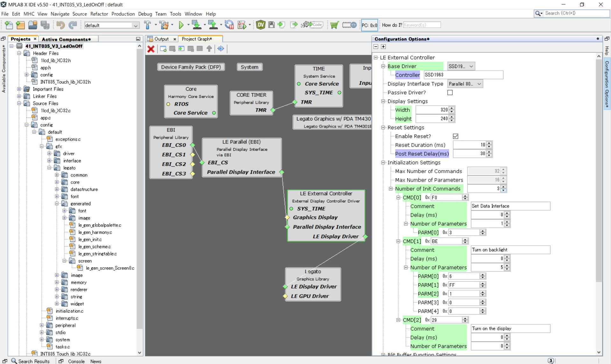Viewport: 611px width, 364px height.
Task: Click Clean and Build broom-hammer icon
Action: (164, 25)
